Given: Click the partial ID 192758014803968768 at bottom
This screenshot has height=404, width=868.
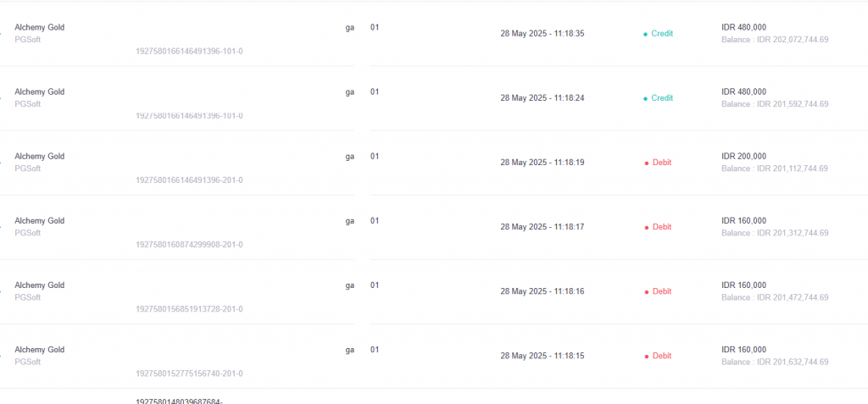Looking at the screenshot, I should tap(180, 401).
